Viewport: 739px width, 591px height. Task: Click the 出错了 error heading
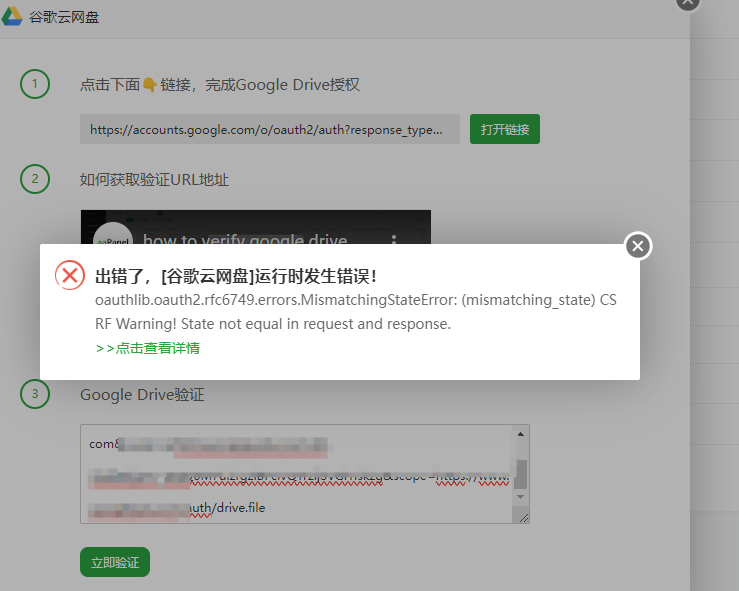236,276
